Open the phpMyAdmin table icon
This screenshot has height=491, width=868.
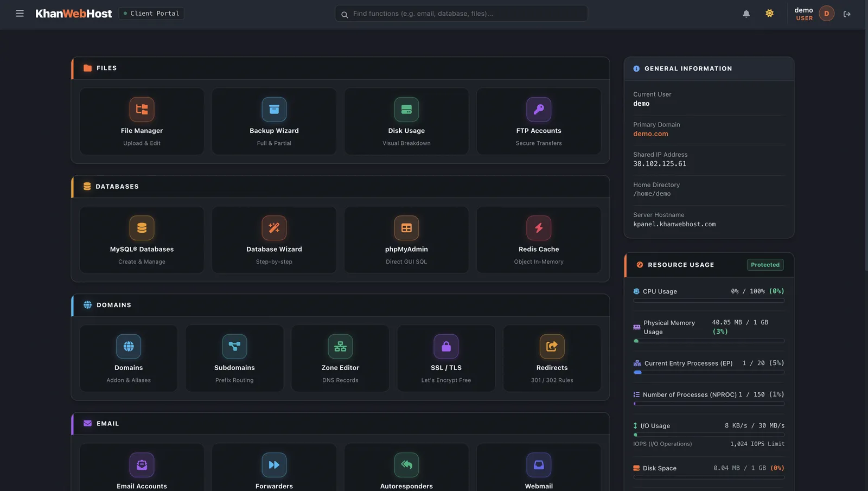coord(406,228)
